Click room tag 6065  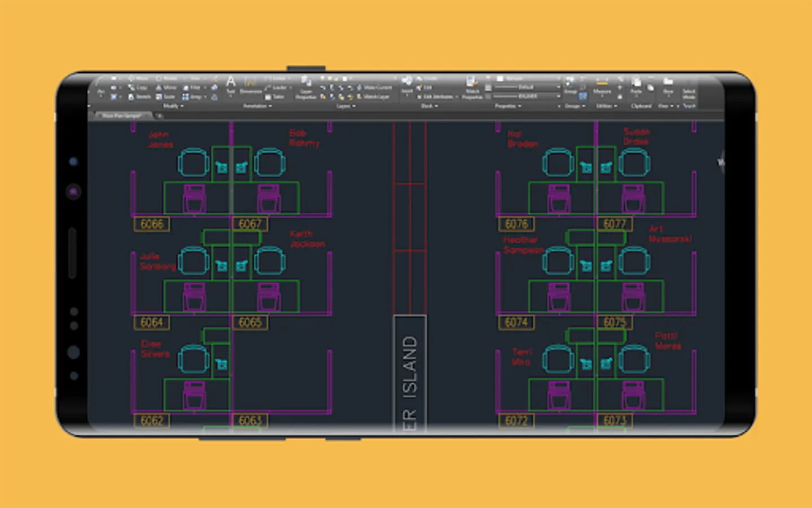250,322
